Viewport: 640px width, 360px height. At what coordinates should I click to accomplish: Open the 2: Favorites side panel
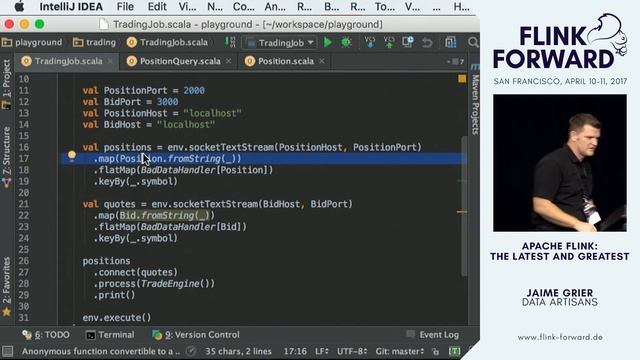[x=7, y=287]
